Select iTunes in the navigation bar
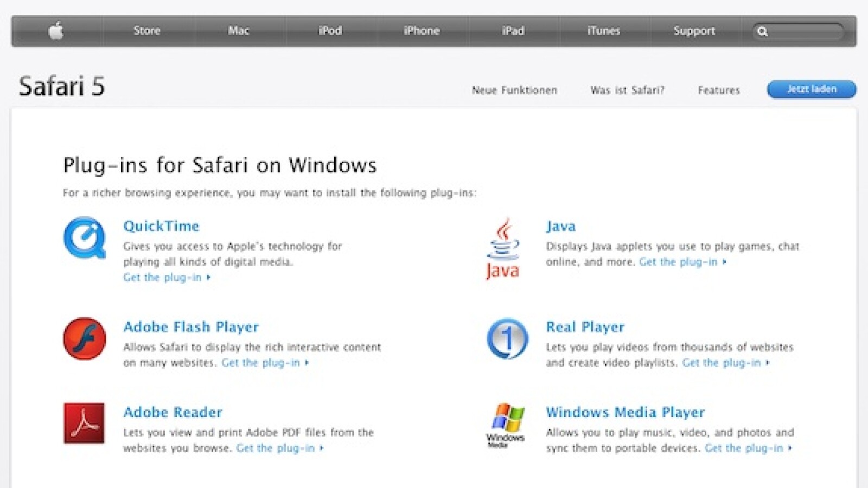Screen dimensions: 868x488 point(604,31)
